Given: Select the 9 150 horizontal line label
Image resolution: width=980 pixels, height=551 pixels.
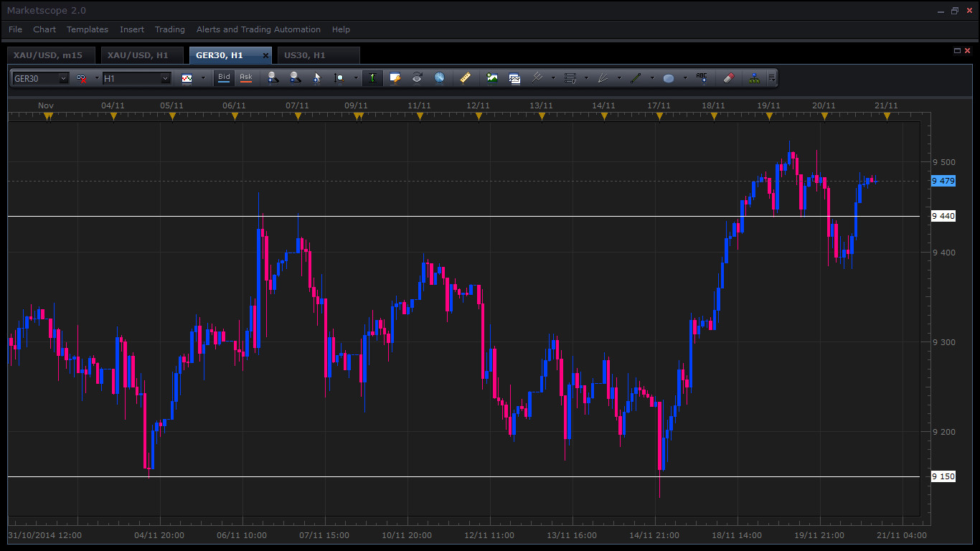Looking at the screenshot, I should pyautogui.click(x=943, y=476).
